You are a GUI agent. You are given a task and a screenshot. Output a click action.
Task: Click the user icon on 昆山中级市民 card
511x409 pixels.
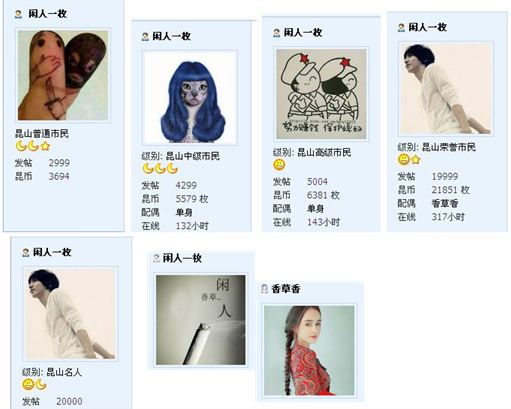[145, 36]
